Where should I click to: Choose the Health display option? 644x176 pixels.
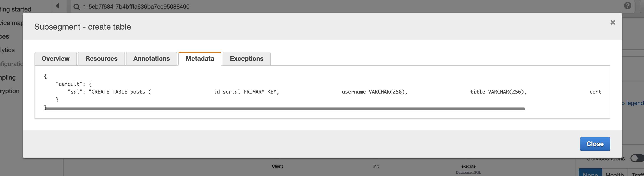pyautogui.click(x=614, y=174)
